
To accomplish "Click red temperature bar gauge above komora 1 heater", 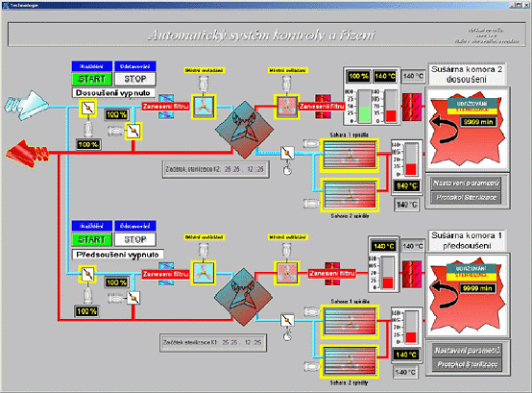I will [x=388, y=273].
